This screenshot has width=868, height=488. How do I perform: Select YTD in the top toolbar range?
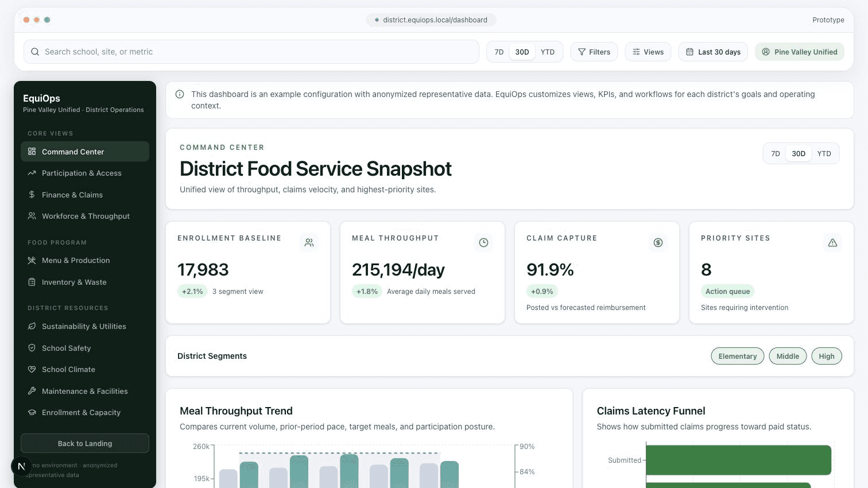point(548,52)
